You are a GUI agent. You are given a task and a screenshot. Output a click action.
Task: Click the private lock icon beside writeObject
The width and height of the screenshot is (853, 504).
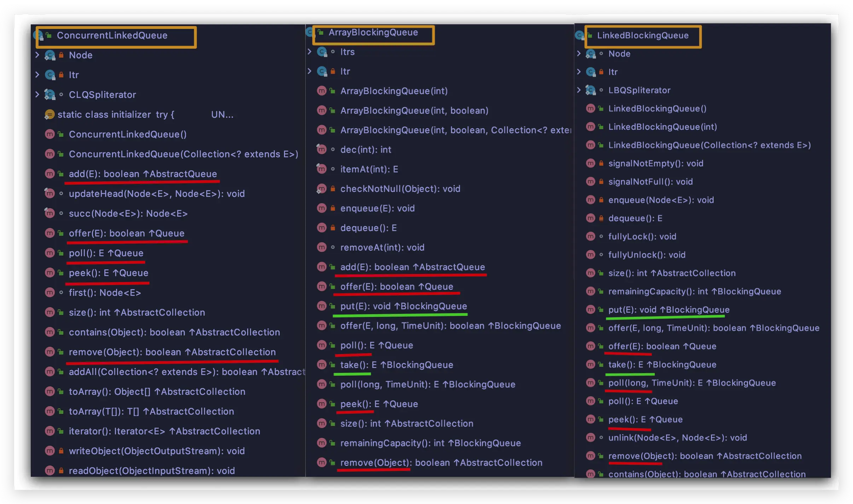[x=61, y=451]
